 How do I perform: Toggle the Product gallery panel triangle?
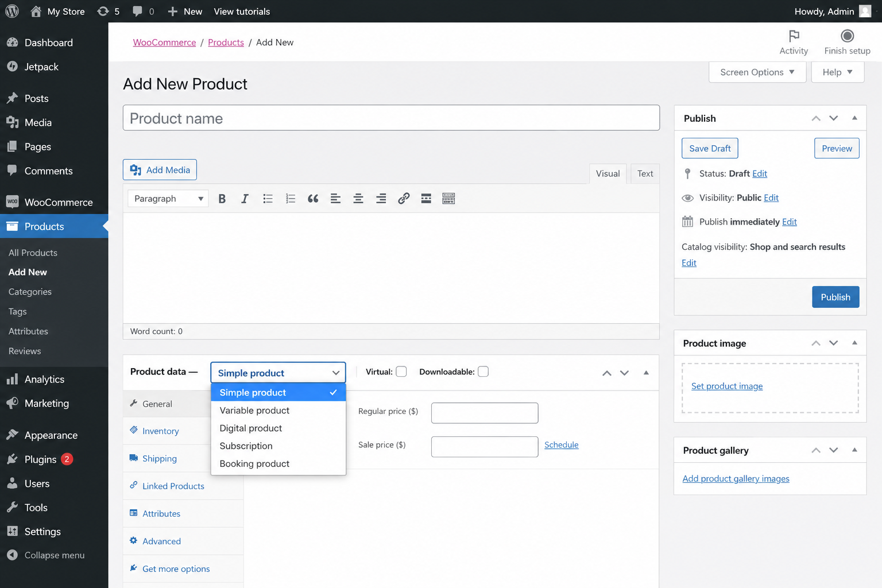point(854,450)
